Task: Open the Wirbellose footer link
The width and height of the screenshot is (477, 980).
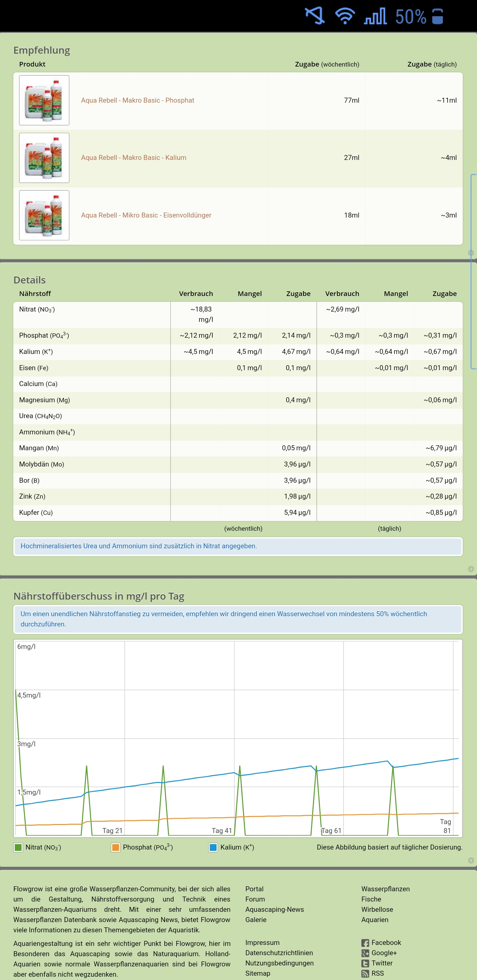Action: pyautogui.click(x=377, y=909)
